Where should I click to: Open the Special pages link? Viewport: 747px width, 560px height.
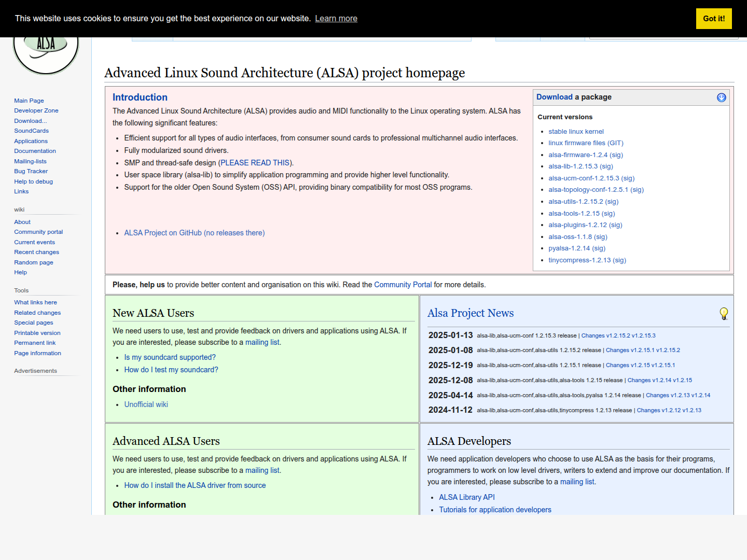pos(34,323)
